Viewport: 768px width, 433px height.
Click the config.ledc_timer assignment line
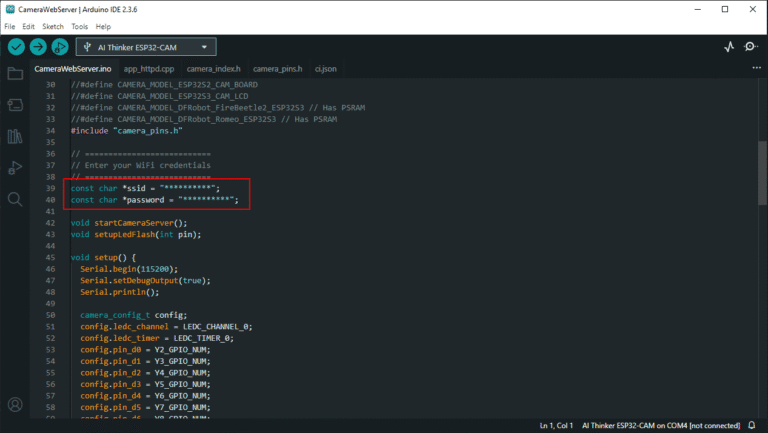pos(157,338)
